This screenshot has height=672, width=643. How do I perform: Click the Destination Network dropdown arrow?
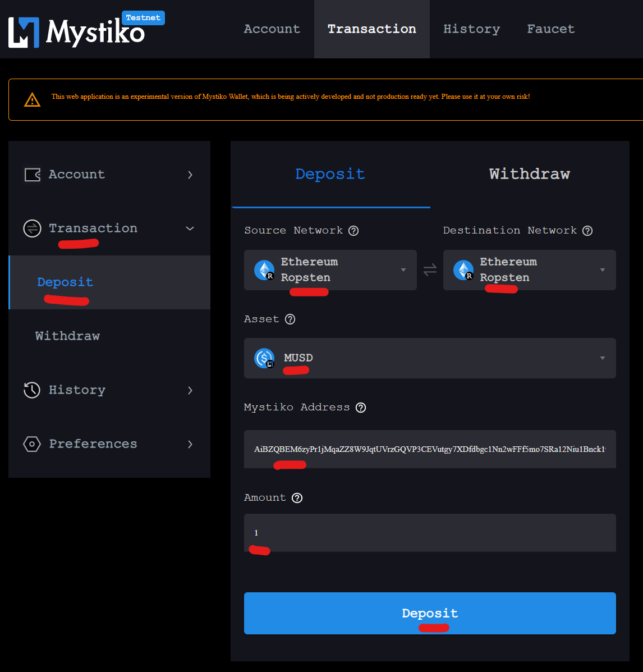click(x=602, y=270)
